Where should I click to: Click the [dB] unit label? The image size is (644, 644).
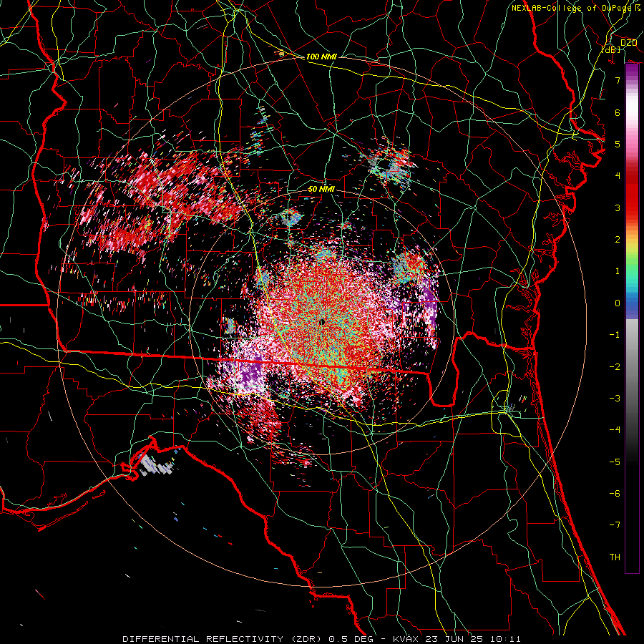(611, 50)
